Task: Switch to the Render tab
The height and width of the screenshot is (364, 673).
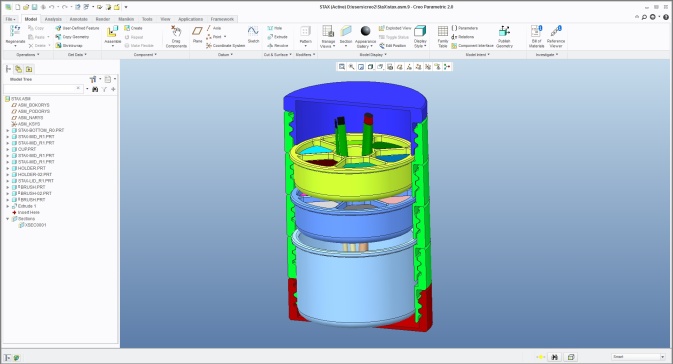Action: 103,19
